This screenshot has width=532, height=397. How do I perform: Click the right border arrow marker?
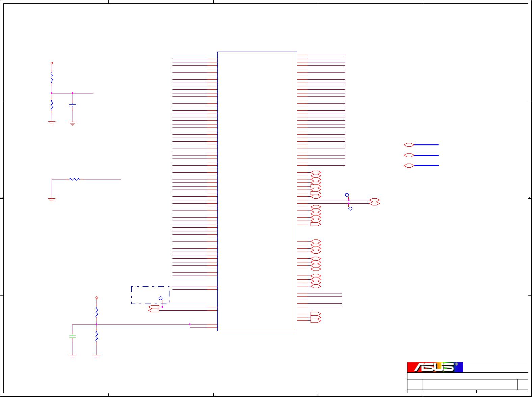(x=530, y=198)
